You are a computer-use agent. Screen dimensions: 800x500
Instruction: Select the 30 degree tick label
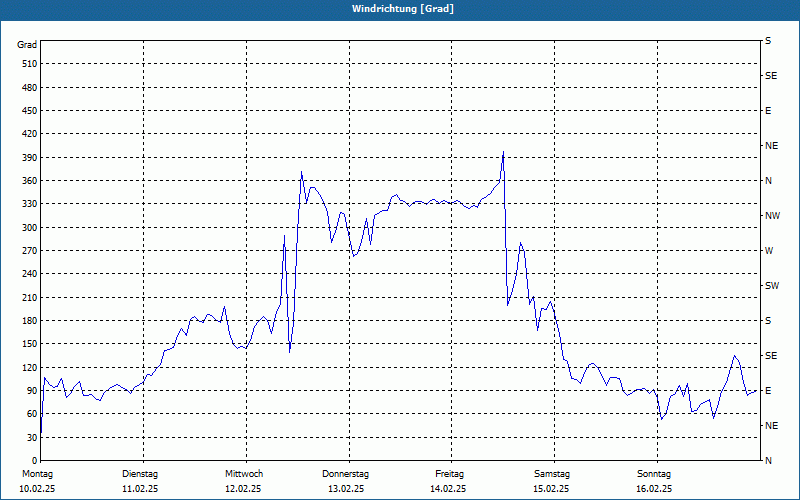pos(32,438)
